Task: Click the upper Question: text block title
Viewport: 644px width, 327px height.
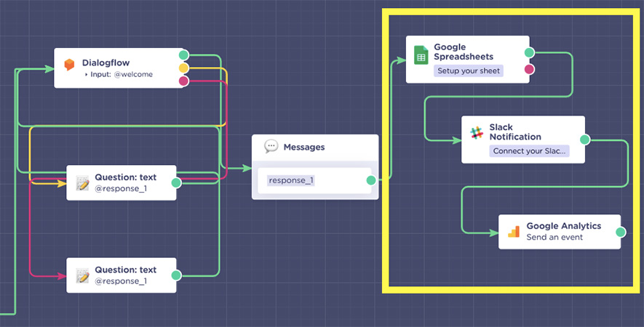Action: coord(126,177)
